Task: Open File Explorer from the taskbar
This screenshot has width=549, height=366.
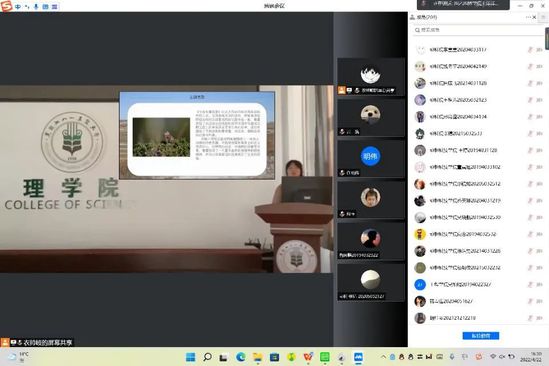Action: 258,357
